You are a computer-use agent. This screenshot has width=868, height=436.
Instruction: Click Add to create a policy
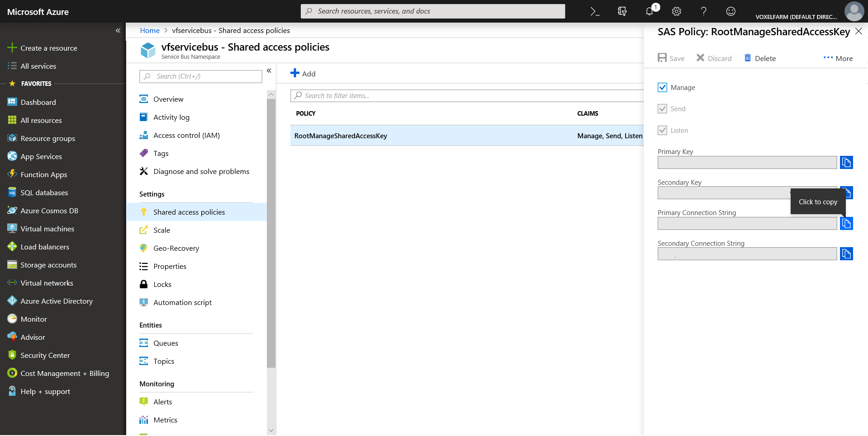pyautogui.click(x=303, y=74)
